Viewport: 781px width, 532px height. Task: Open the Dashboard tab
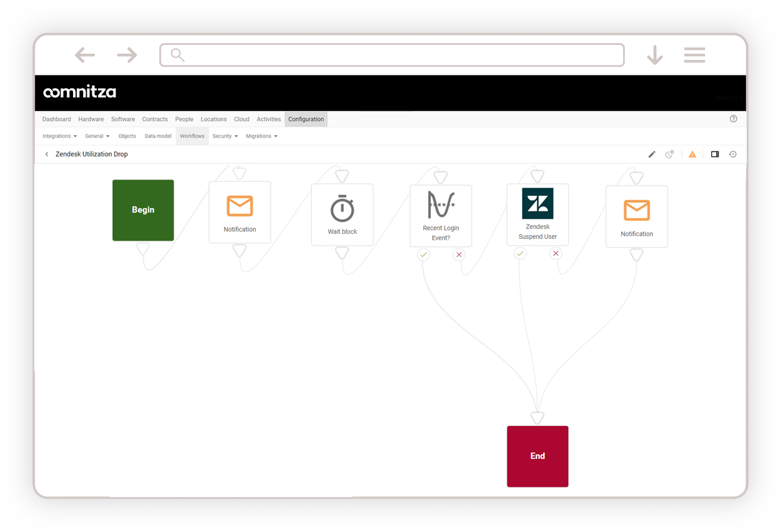pyautogui.click(x=57, y=119)
